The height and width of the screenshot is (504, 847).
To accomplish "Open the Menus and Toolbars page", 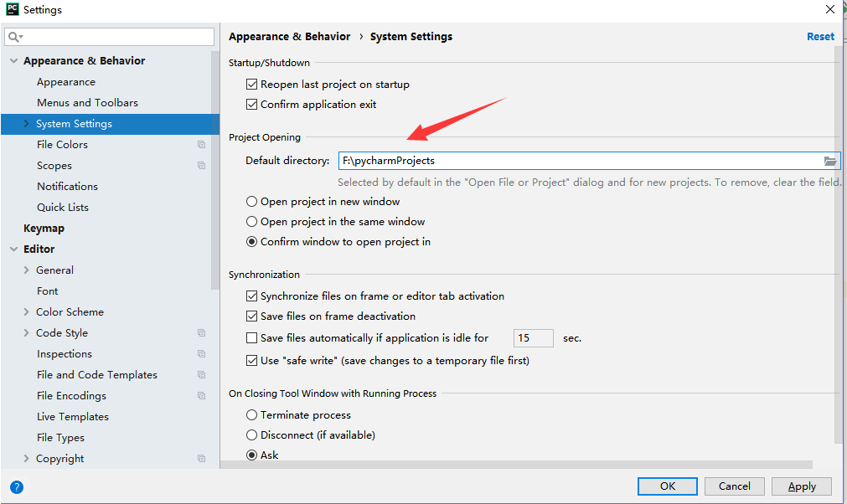I will (x=87, y=103).
